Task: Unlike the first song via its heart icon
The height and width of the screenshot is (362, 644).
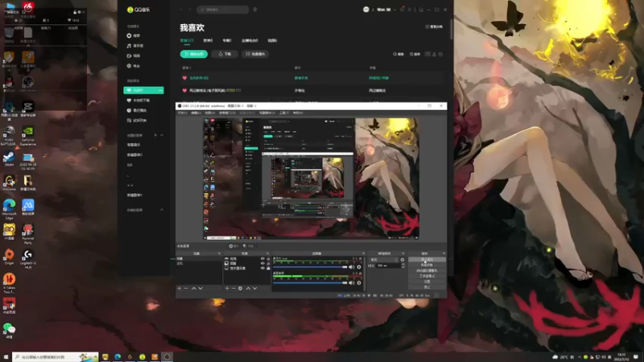Action: [x=184, y=78]
